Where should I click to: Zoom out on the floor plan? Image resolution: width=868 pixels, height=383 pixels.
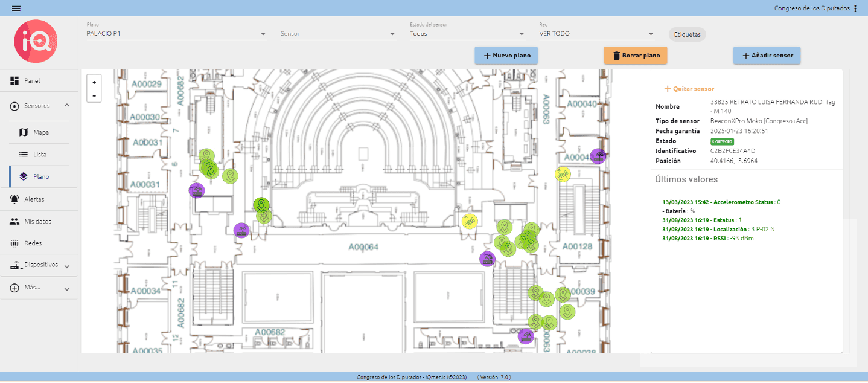tap(94, 95)
